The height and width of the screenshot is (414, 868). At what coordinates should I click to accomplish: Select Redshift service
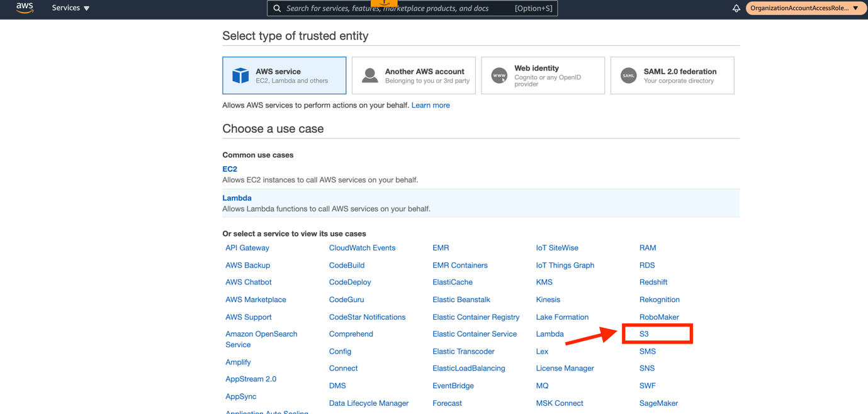(x=653, y=283)
